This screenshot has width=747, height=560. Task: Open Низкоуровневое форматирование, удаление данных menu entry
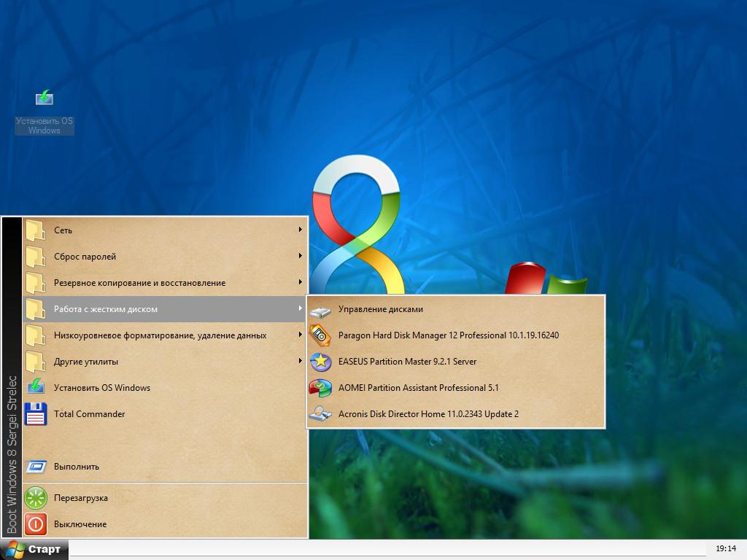tap(160, 335)
